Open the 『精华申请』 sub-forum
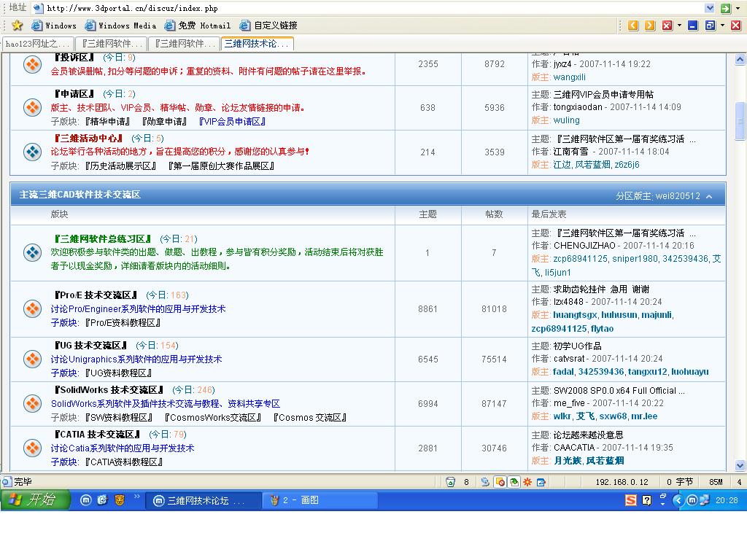 108,122
